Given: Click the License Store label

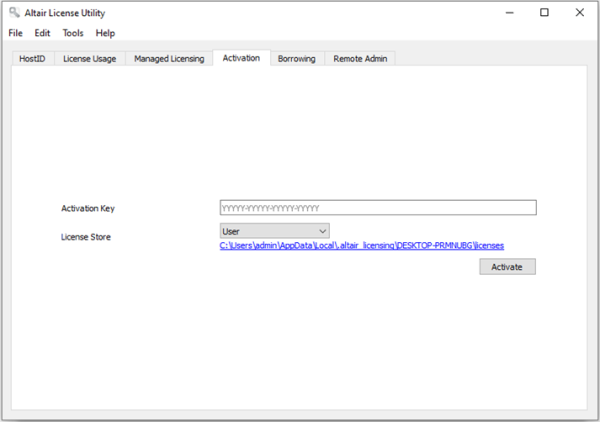Looking at the screenshot, I should (x=86, y=237).
